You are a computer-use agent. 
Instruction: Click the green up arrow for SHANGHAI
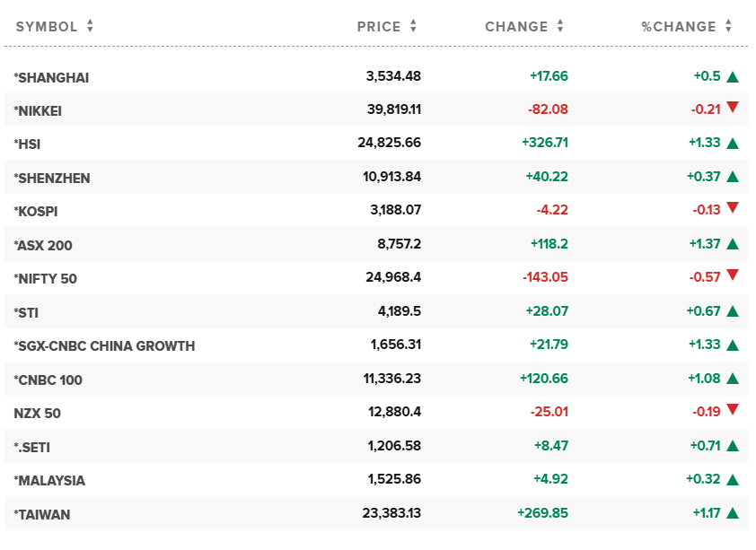[x=733, y=76]
